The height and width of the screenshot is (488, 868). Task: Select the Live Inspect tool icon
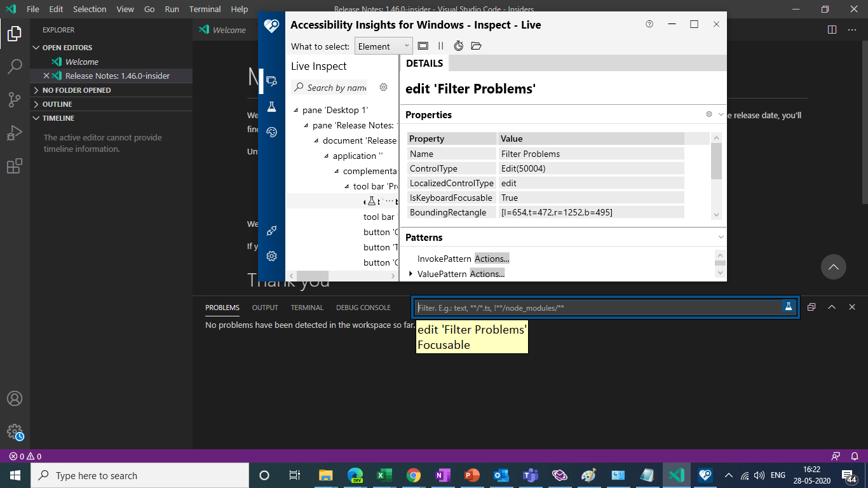[271, 81]
